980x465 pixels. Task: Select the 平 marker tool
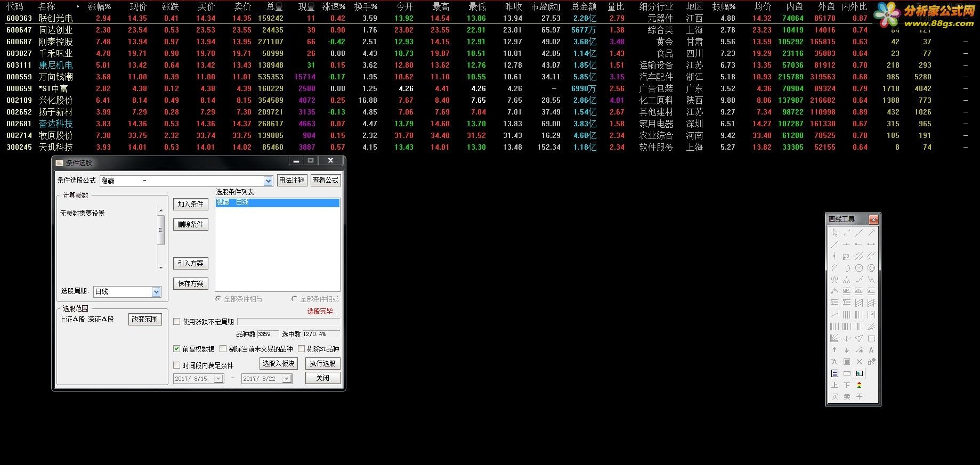[x=858, y=396]
